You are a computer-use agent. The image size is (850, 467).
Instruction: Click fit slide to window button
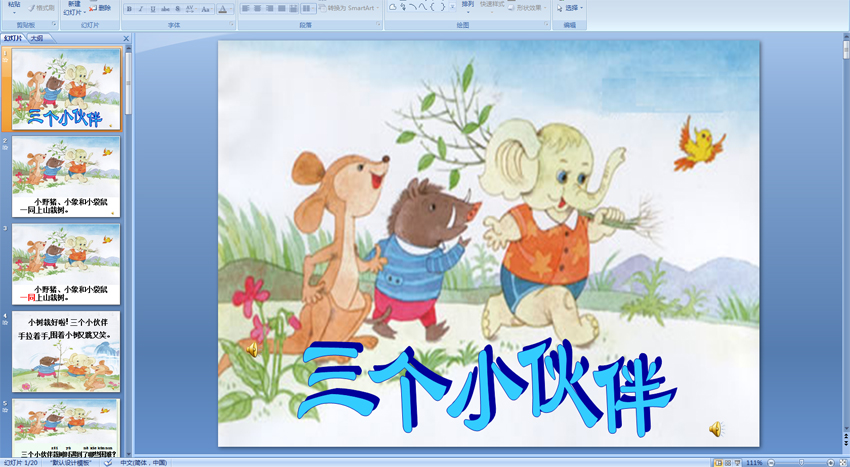[x=843, y=463]
